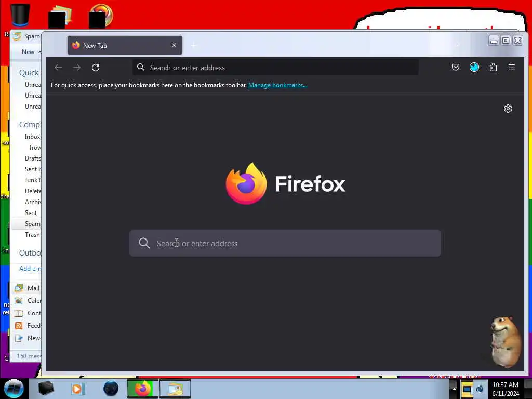Screen dimensions: 532x399
Task: Open Archive folder in mail window
Action: pos(33,202)
